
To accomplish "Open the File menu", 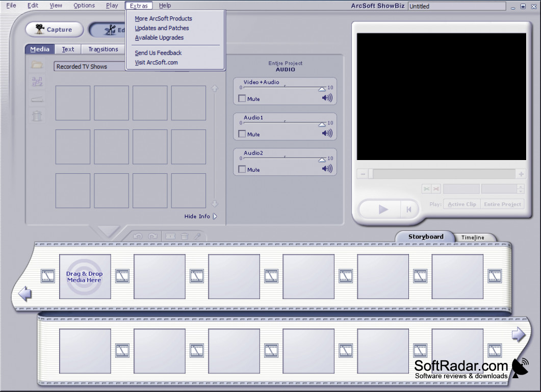I will [11, 6].
